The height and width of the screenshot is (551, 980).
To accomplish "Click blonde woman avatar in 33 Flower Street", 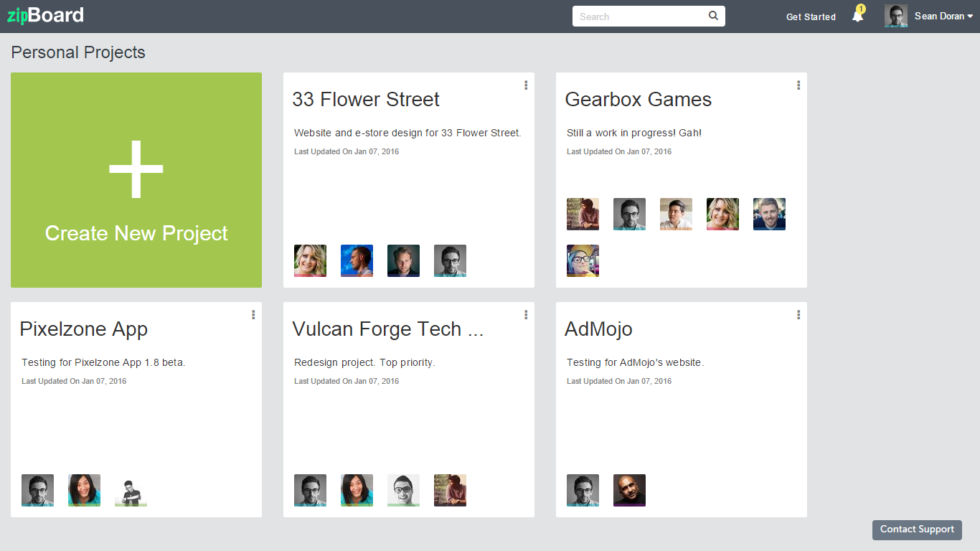I will 310,260.
